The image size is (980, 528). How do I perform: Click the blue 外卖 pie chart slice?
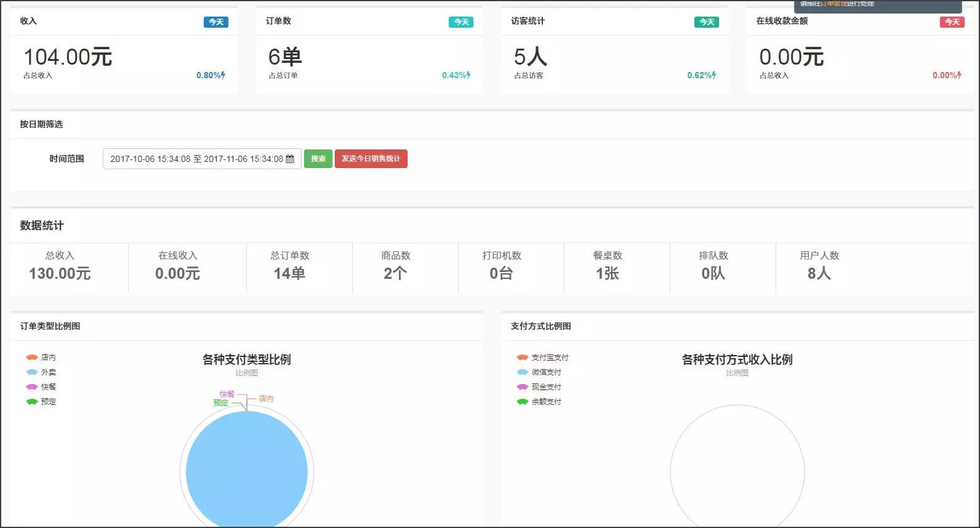(x=246, y=471)
